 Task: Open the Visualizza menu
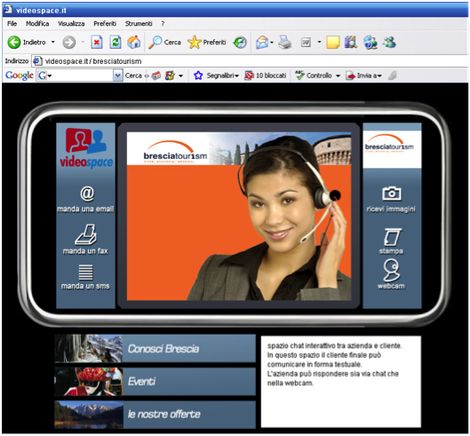(71, 24)
